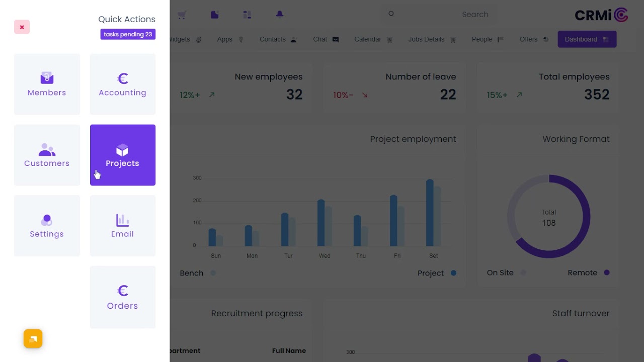The height and width of the screenshot is (362, 644).
Task: Open the Dashboard menu button
Action: 587,39
